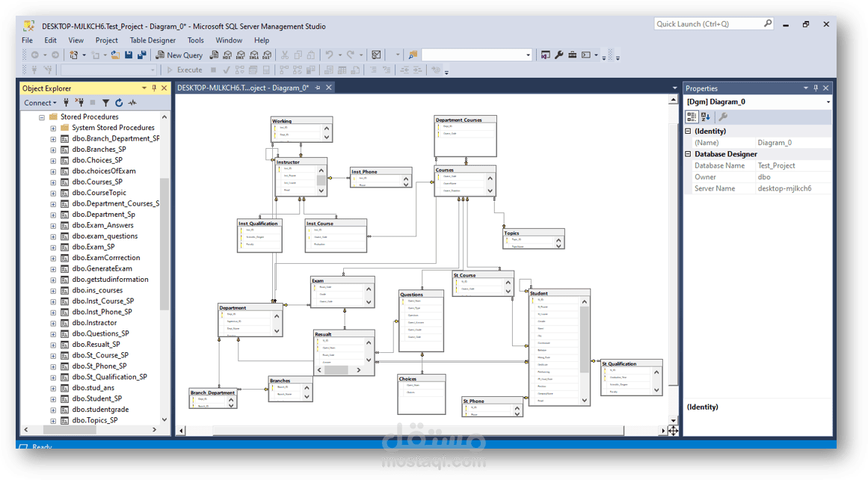Collapse the Stored Procedures tree node
This screenshot has height=480, width=868.
click(x=42, y=117)
